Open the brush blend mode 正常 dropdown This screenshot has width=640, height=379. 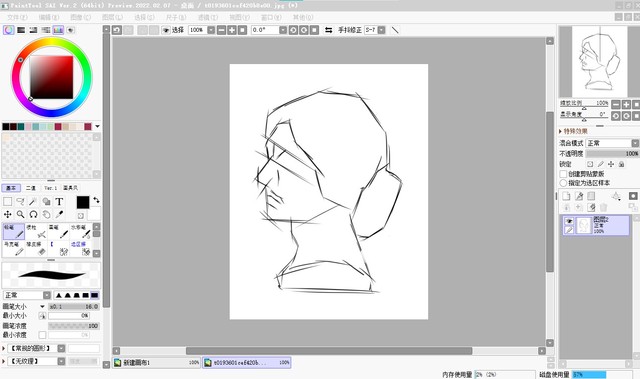pos(47,295)
